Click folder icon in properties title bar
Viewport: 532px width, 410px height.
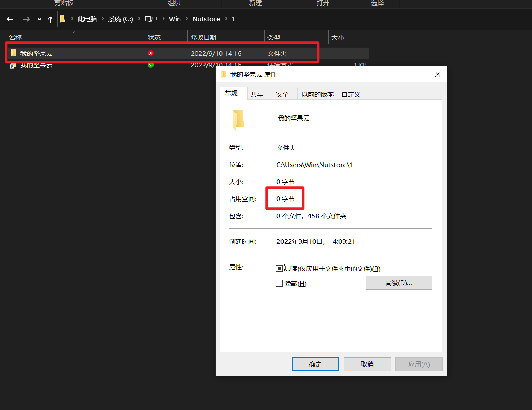pos(224,74)
